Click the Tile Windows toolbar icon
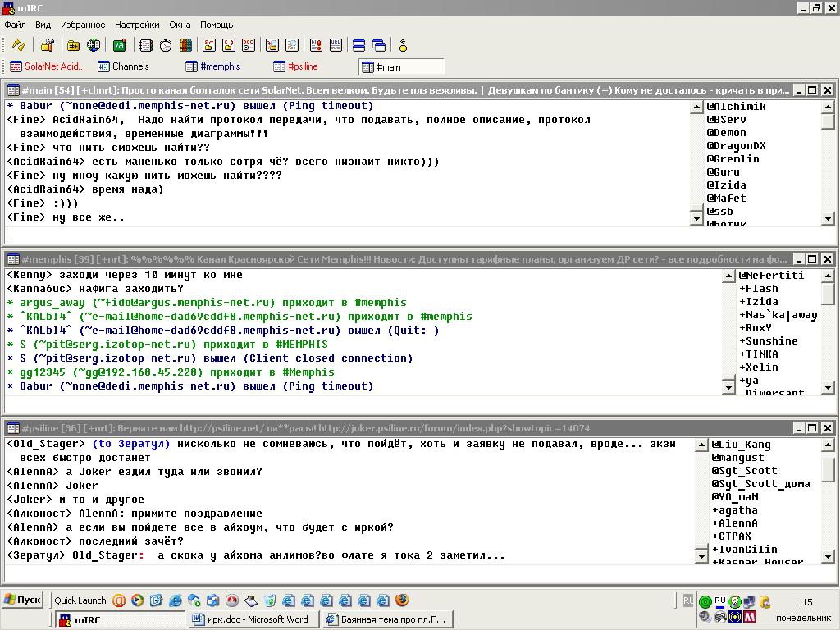Image resolution: width=840 pixels, height=630 pixels. coord(358,45)
